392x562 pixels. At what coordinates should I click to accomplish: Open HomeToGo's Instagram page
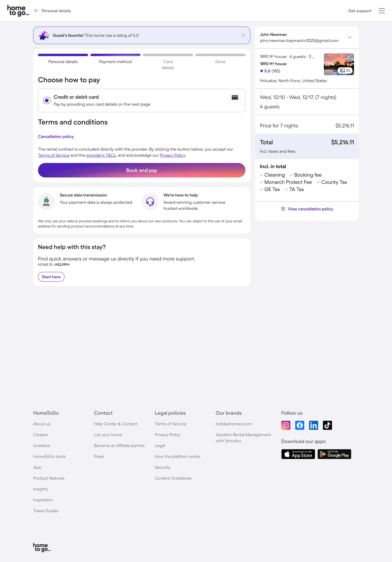[x=286, y=425]
